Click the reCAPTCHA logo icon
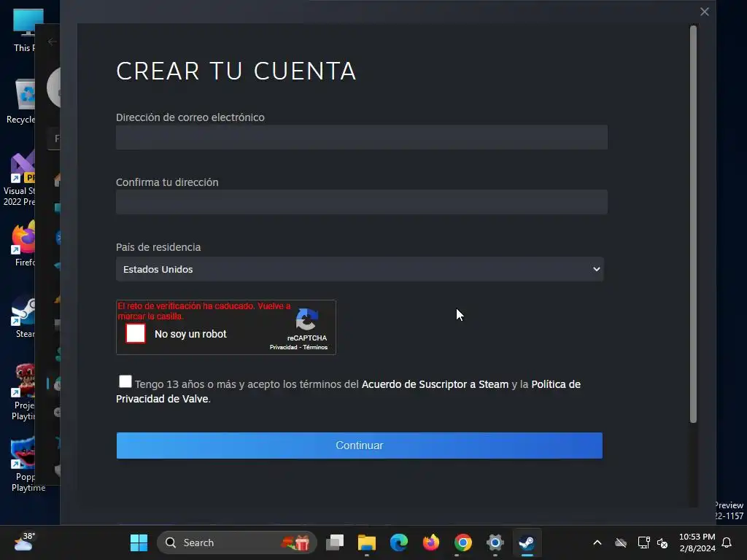The image size is (747, 560). pyautogui.click(x=306, y=319)
